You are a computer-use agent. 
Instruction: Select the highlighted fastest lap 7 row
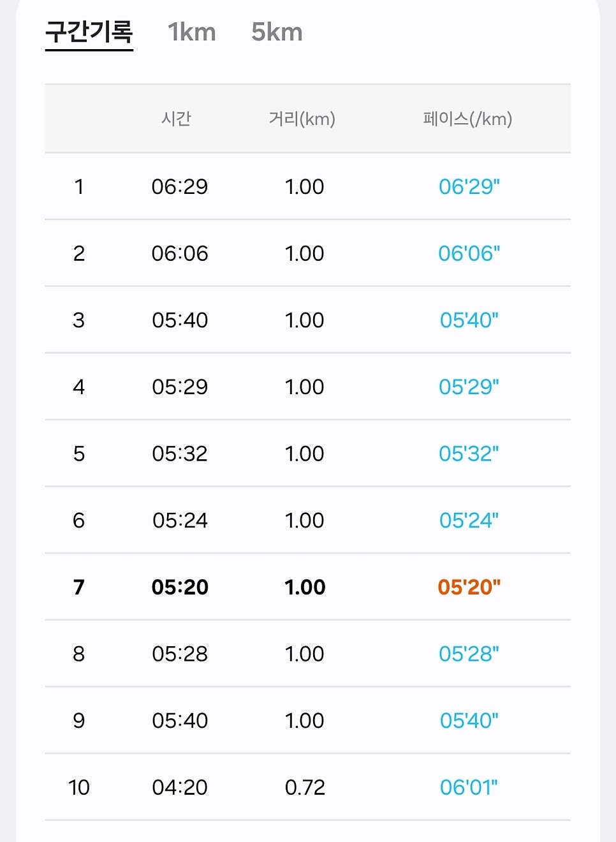pos(308,587)
